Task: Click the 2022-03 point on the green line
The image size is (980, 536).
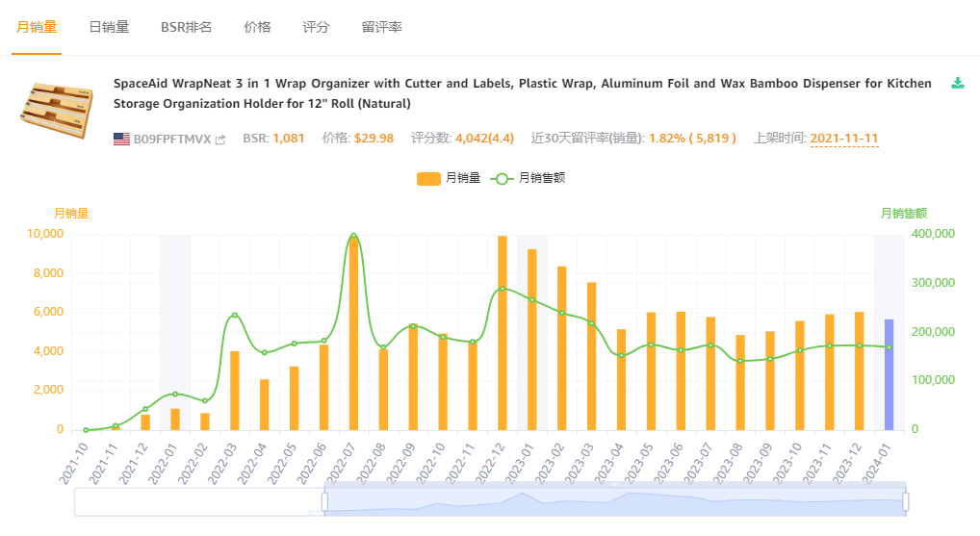Action: (234, 315)
